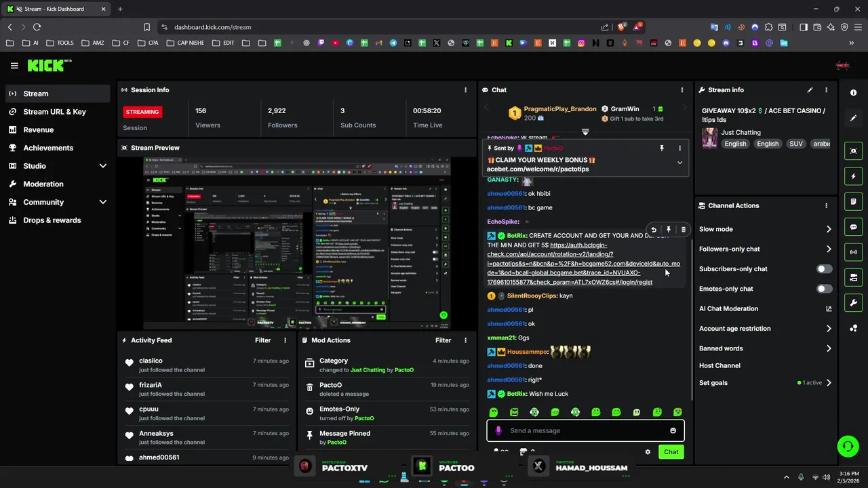Click Message Pinned entry in Mod Actions
The height and width of the screenshot is (488, 868).
pyautogui.click(x=387, y=438)
